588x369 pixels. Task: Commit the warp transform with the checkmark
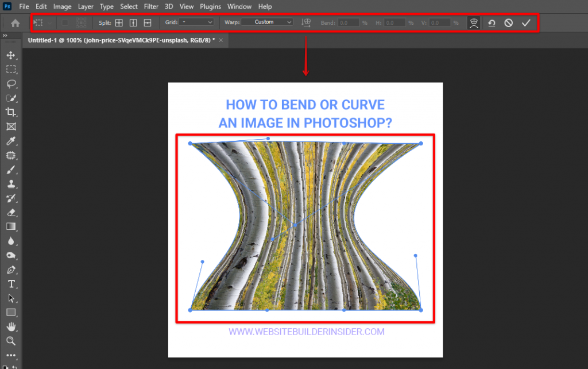tap(526, 22)
